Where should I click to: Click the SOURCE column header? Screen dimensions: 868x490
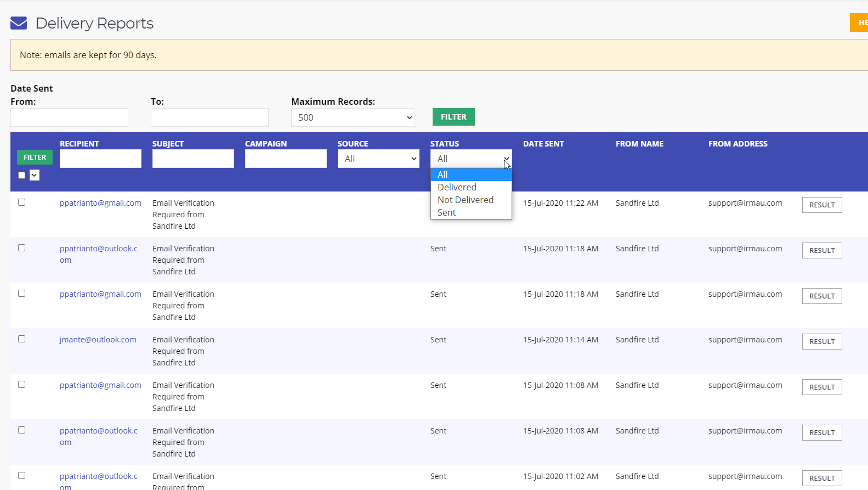353,144
